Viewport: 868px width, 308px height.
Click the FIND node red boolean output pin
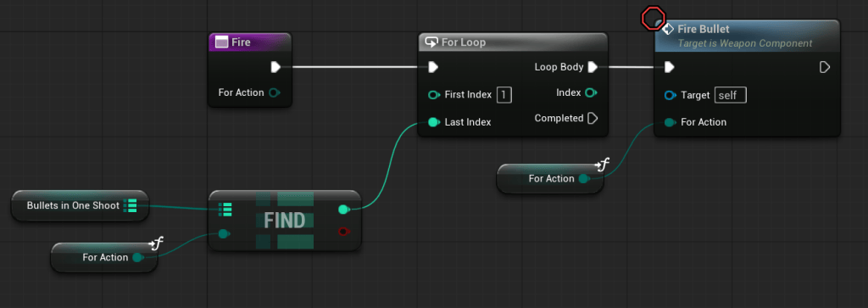[343, 231]
